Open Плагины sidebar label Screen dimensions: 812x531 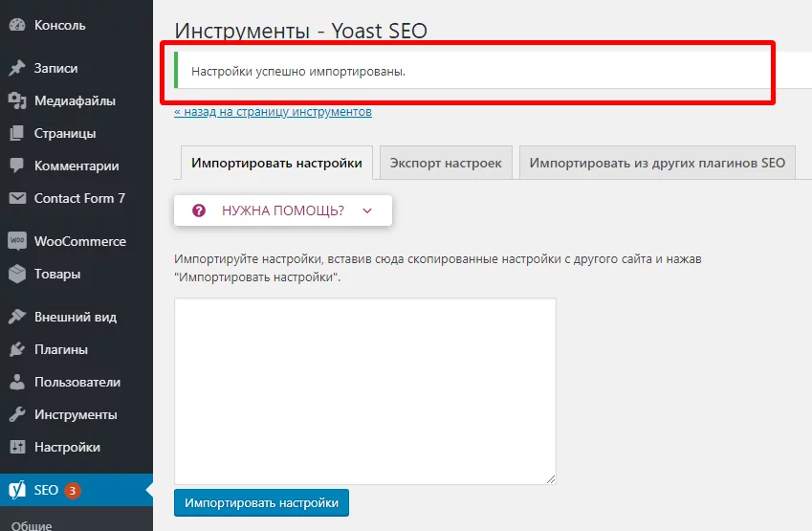(61, 349)
